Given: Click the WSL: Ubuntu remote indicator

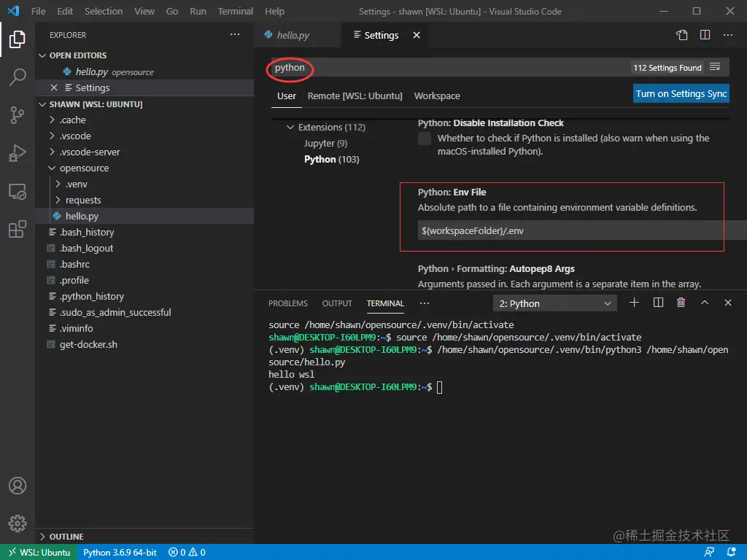Looking at the screenshot, I should tap(39, 553).
